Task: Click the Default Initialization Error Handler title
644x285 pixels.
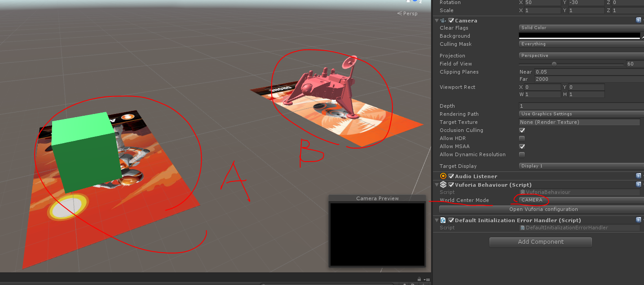Action: 518,220
